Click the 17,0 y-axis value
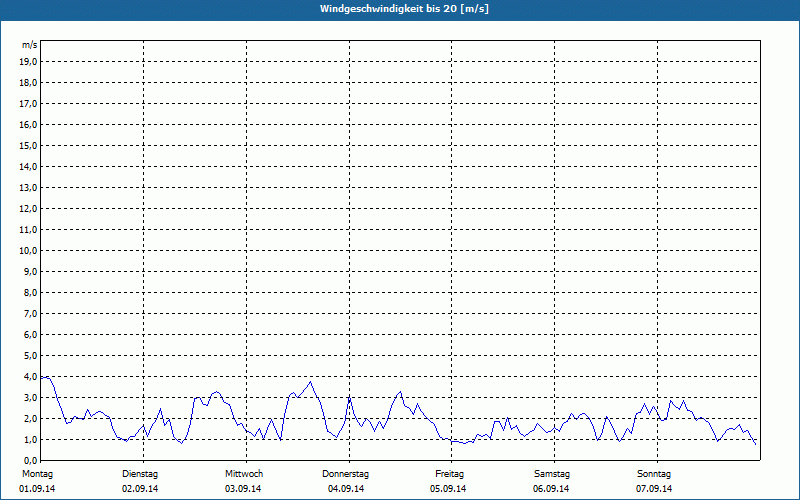The height and width of the screenshot is (500, 800). (29, 104)
